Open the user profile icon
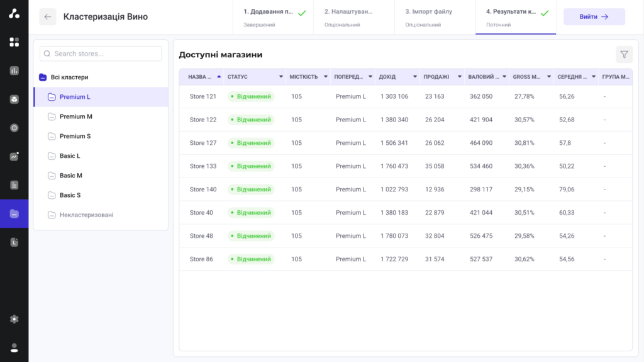 (x=14, y=348)
